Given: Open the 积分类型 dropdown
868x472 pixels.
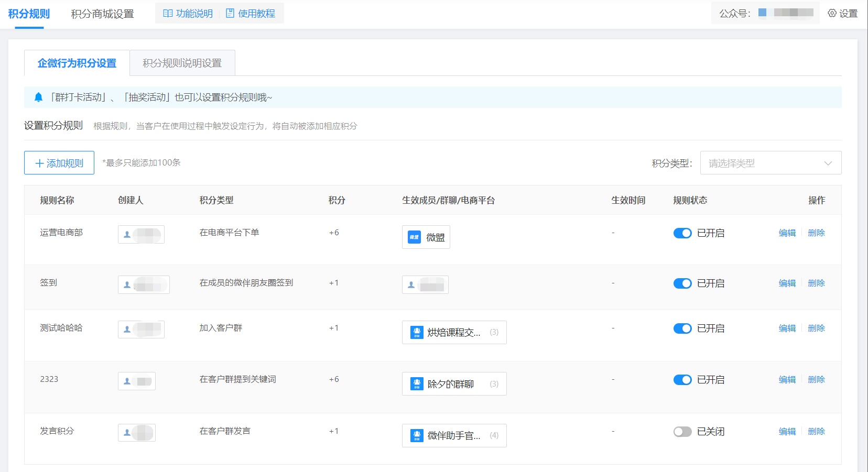Looking at the screenshot, I should coord(771,163).
